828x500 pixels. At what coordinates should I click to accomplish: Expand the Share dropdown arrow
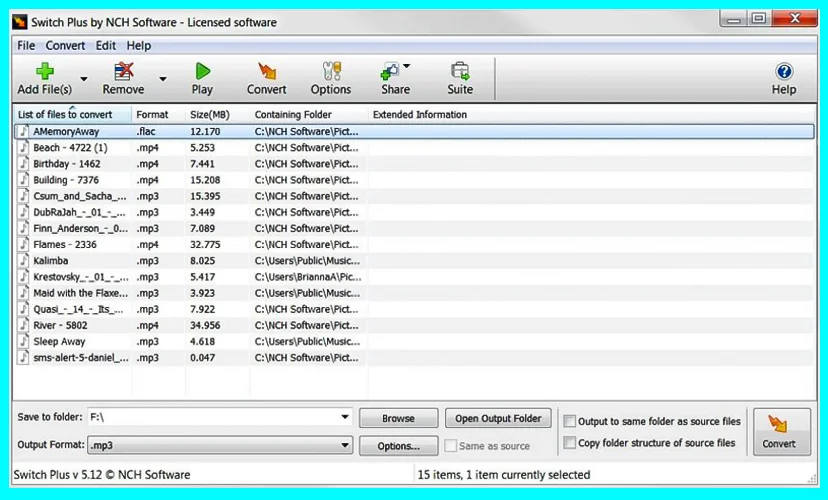[407, 67]
